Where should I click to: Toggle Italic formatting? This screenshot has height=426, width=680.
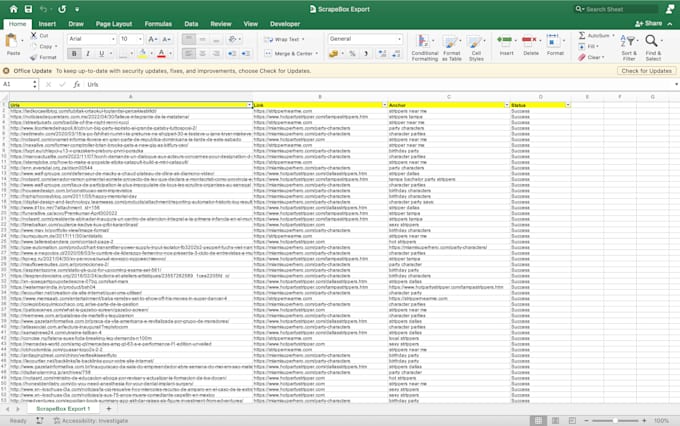88,53
